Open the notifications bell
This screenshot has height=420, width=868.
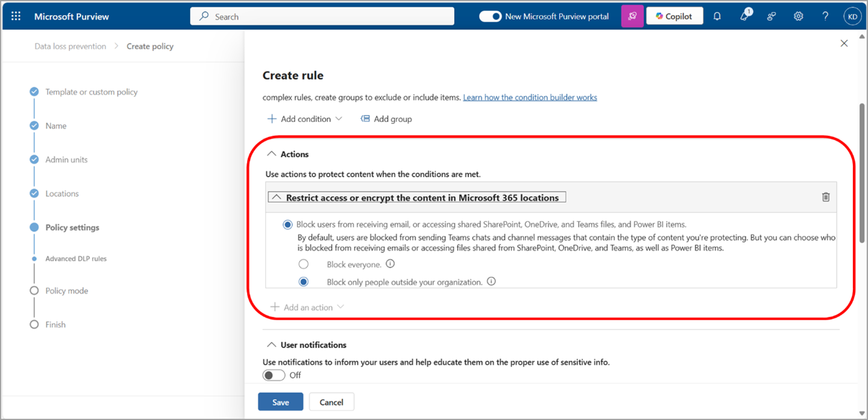click(717, 16)
